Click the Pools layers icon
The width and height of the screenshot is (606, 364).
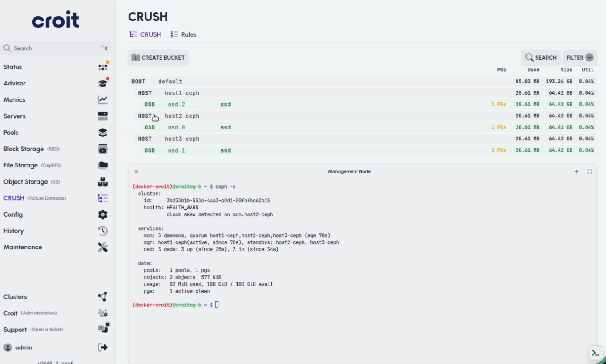pos(102,133)
